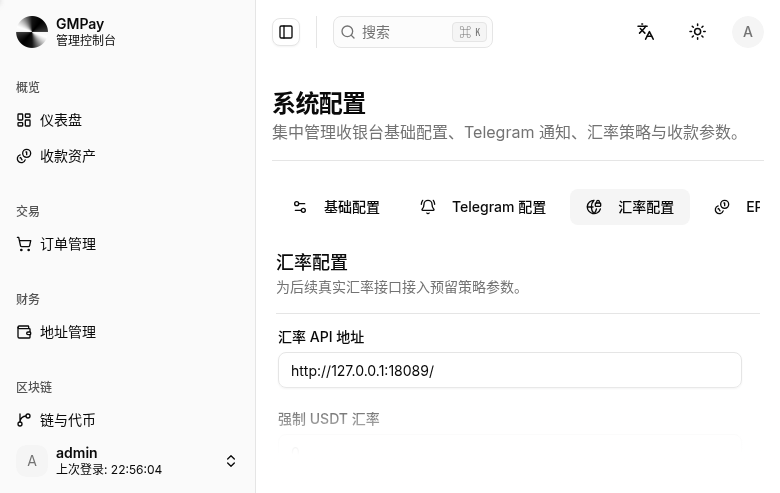Click the sliders icon of 基础配置 tab
780x493 pixels.
(x=300, y=207)
